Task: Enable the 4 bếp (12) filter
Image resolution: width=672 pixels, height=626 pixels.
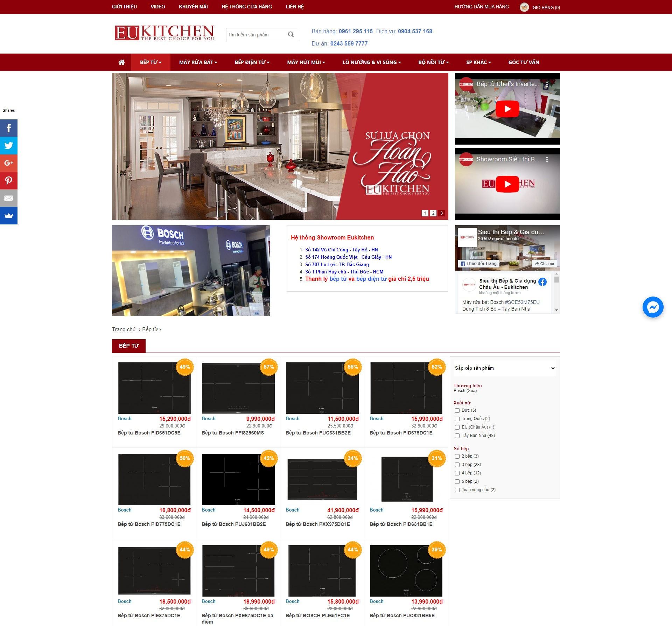Action: (x=457, y=473)
